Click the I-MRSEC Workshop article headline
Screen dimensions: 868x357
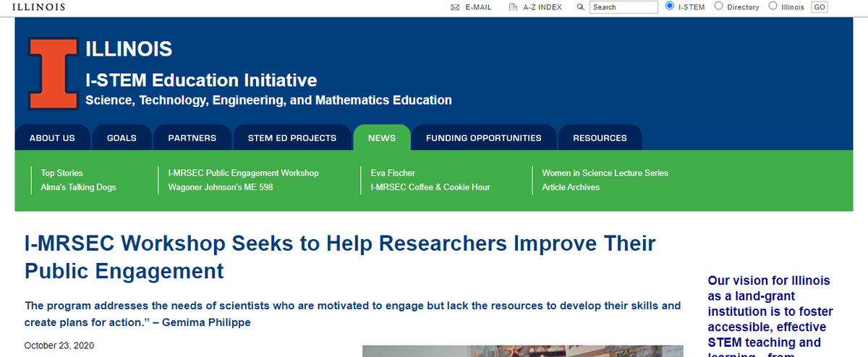(340, 257)
